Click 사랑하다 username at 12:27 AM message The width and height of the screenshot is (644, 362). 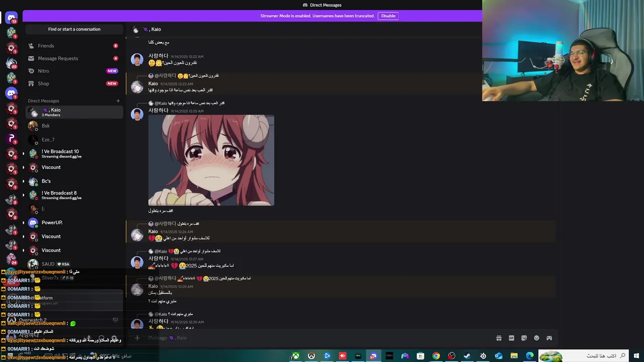tap(158, 258)
